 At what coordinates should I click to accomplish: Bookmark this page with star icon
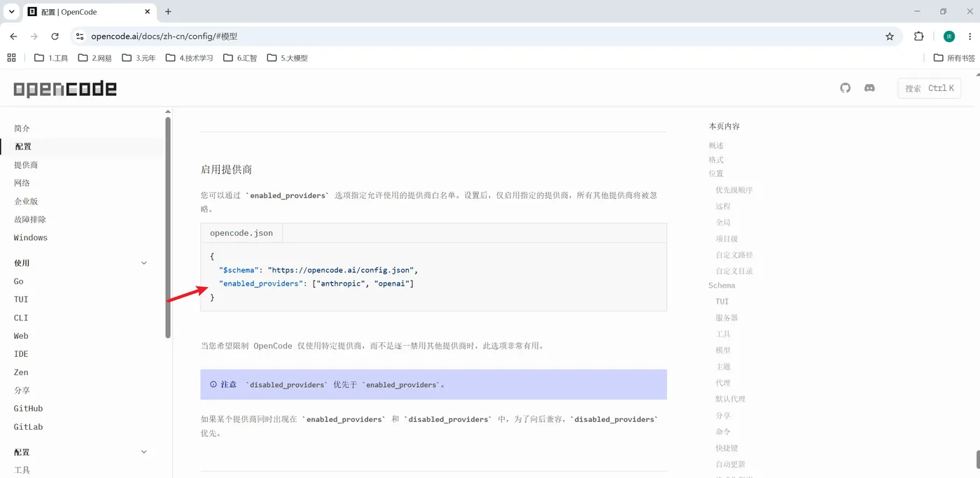[x=890, y=36]
